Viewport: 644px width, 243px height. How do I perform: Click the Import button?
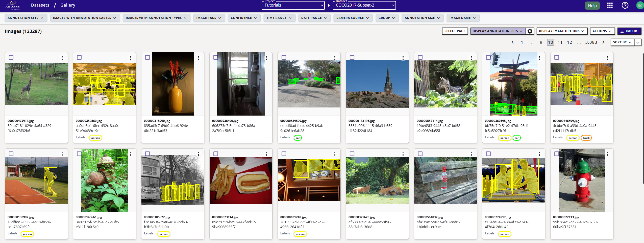(629, 31)
